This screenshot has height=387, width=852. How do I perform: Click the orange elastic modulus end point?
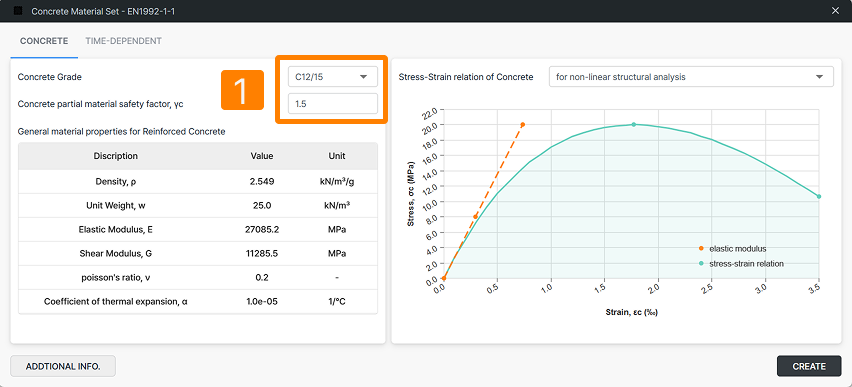point(523,124)
